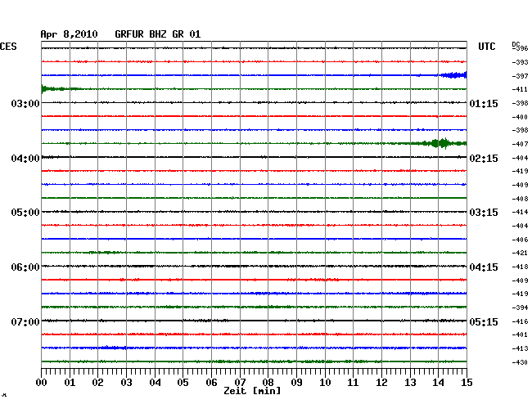Click minute tick label "06" on axis
532x404 pixels.
pos(211,382)
